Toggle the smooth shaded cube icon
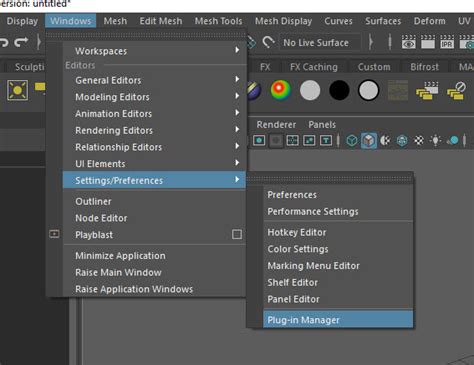 369,140
